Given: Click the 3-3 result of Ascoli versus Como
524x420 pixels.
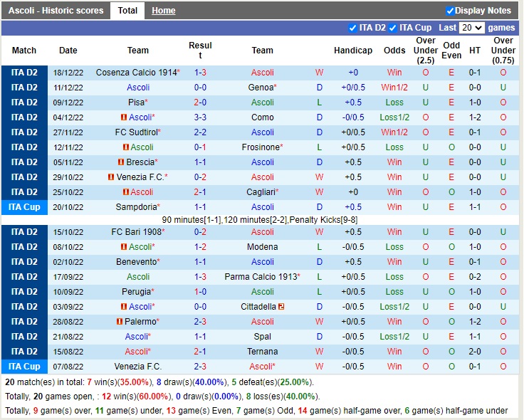Looking at the screenshot, I should coord(200,117).
